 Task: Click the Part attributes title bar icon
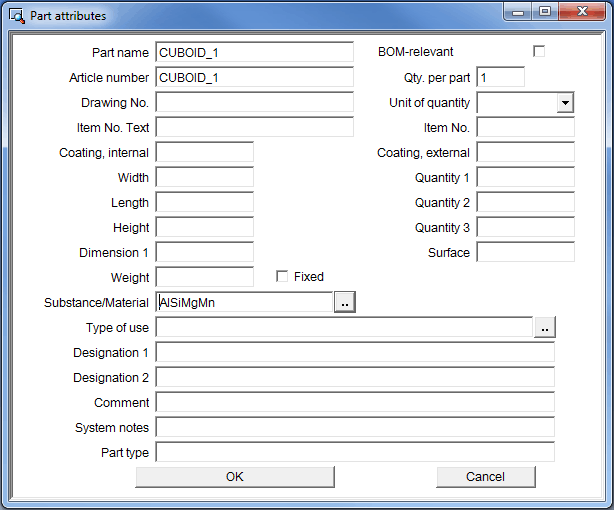click(16, 16)
